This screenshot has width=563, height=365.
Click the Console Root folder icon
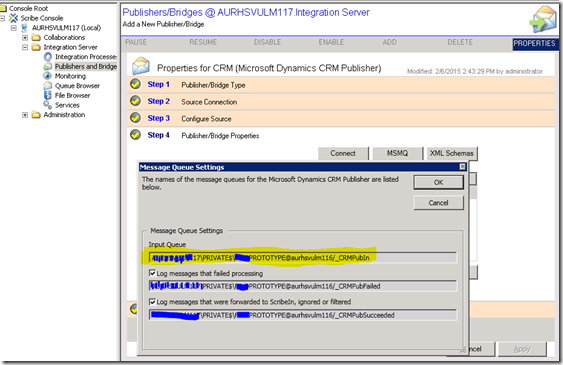click(4, 8)
